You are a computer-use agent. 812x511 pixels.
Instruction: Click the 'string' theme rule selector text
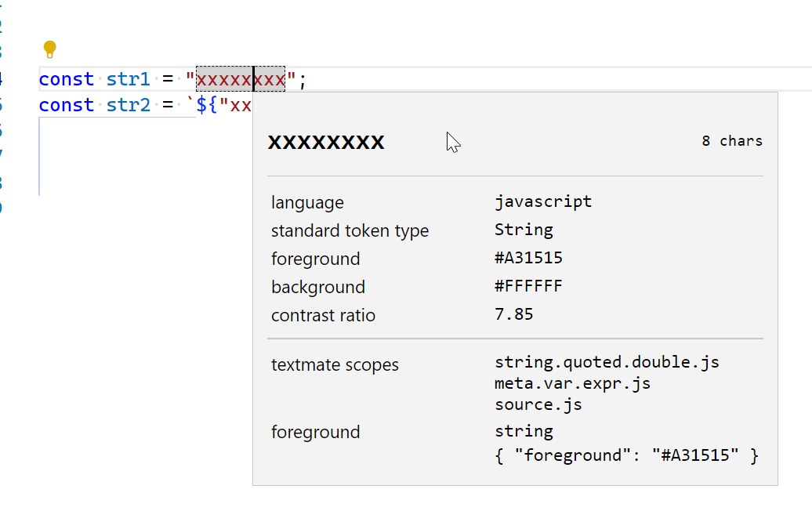point(524,431)
